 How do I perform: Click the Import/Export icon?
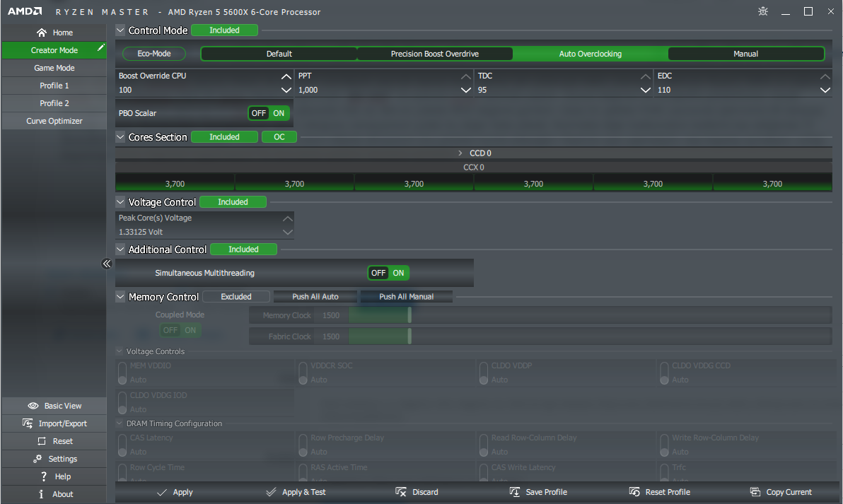(x=28, y=423)
